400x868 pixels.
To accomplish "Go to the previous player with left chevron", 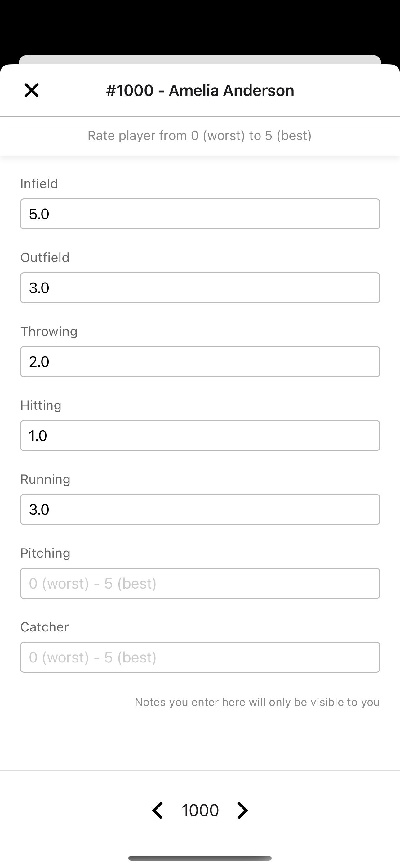I will [158, 810].
